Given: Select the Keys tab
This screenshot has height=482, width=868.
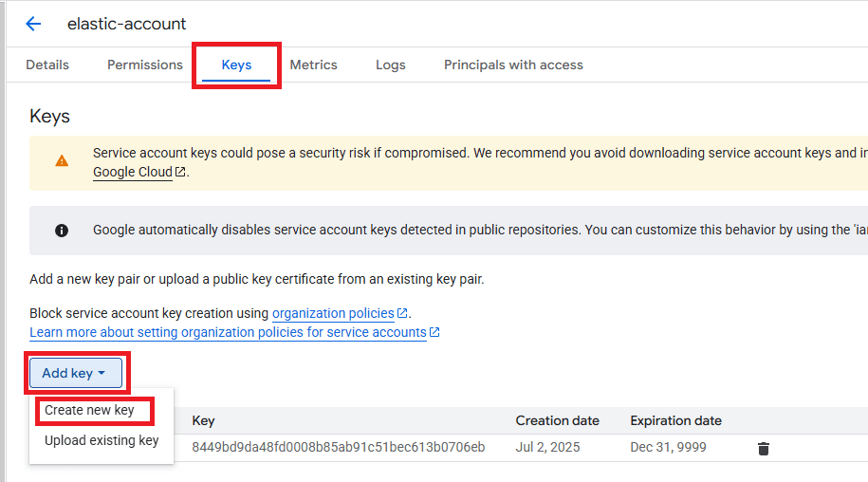Looking at the screenshot, I should (x=236, y=65).
